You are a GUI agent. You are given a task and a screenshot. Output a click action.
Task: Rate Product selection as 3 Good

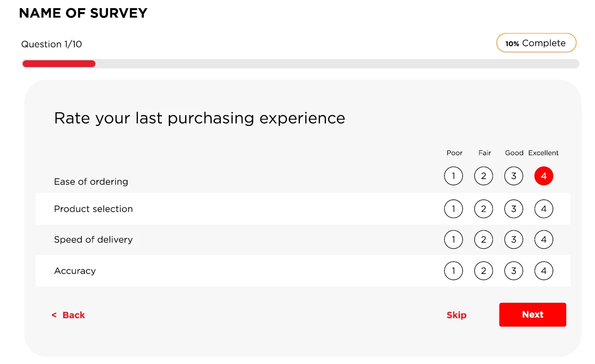tap(514, 209)
